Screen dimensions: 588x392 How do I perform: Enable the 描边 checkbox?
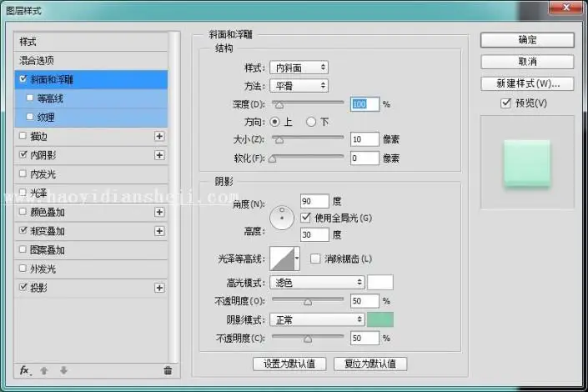point(23,136)
